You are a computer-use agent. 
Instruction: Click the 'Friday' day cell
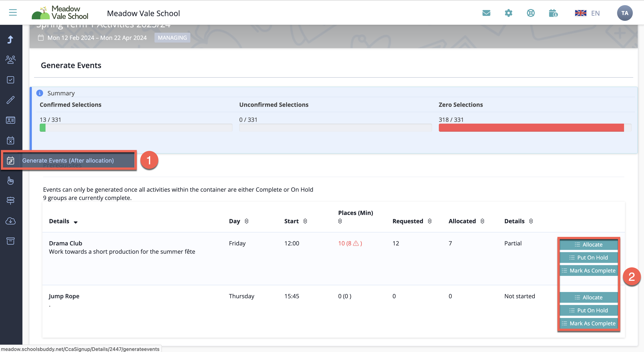click(237, 243)
